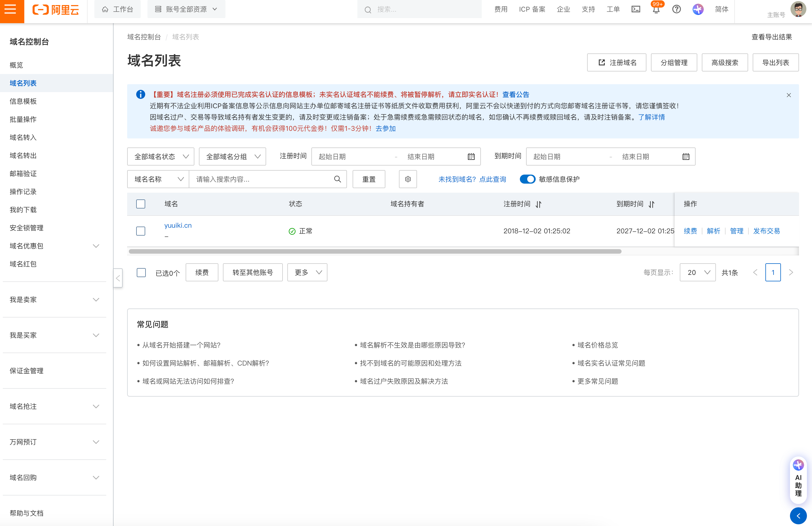Open the notification bell
This screenshot has width=812, height=526.
pyautogui.click(x=656, y=10)
